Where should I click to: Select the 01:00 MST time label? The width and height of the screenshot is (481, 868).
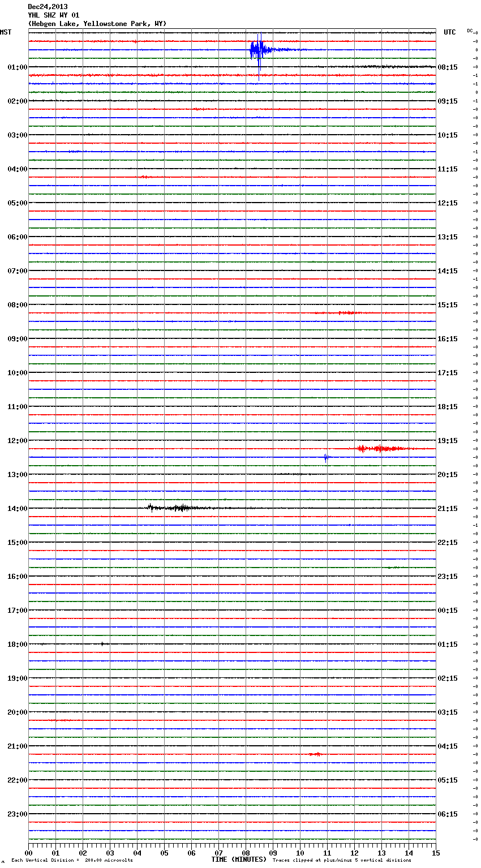[18, 67]
